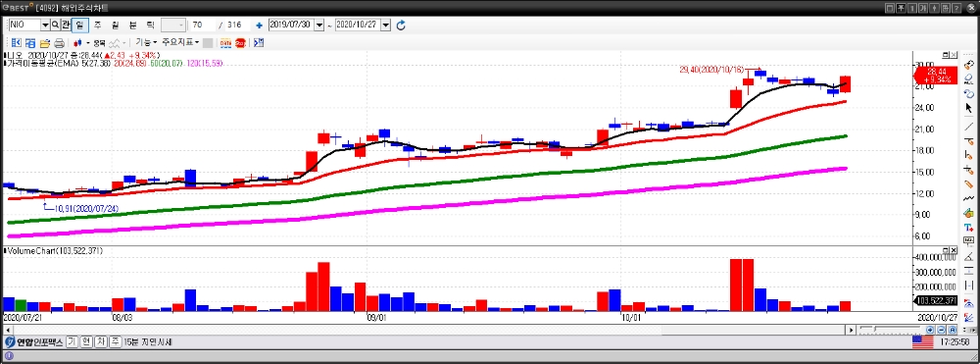The width and height of the screenshot is (980, 364).
Task: Switch chart to 월 monthly period
Action: click(x=115, y=25)
